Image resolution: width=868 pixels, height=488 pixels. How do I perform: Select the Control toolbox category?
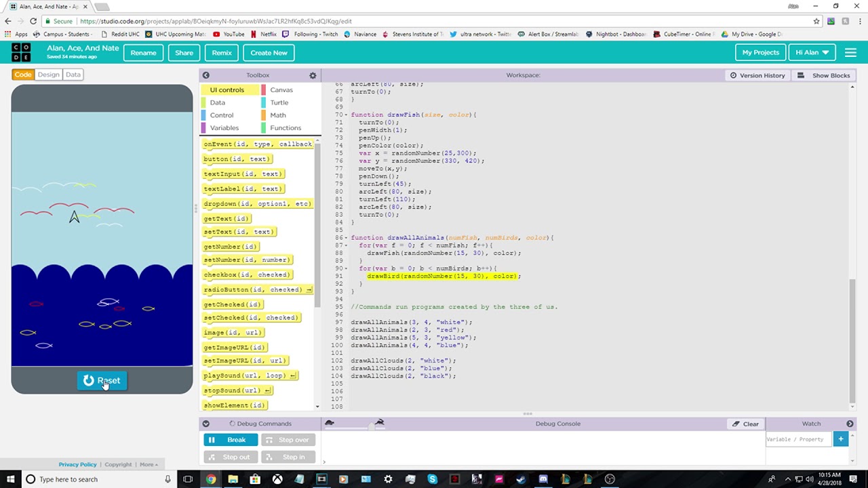click(x=222, y=115)
